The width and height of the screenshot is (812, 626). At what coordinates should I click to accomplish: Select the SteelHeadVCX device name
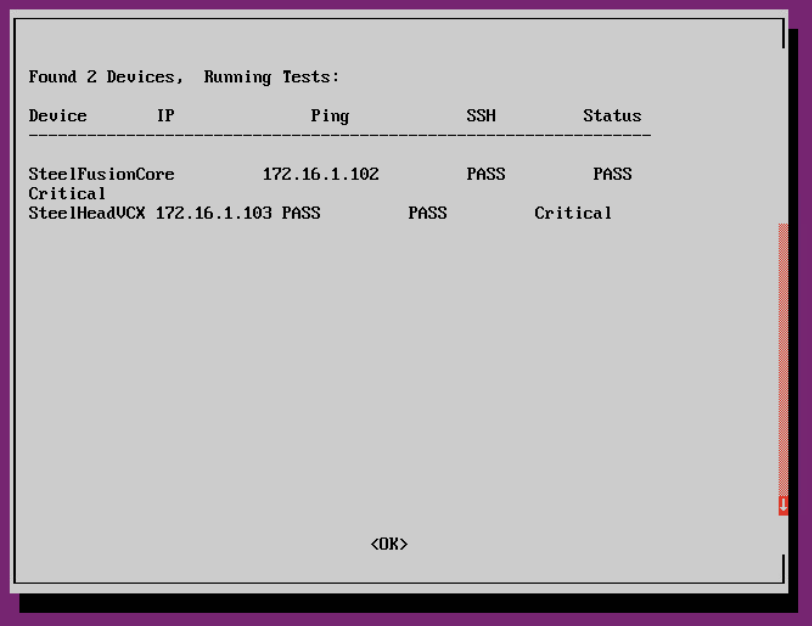86,213
